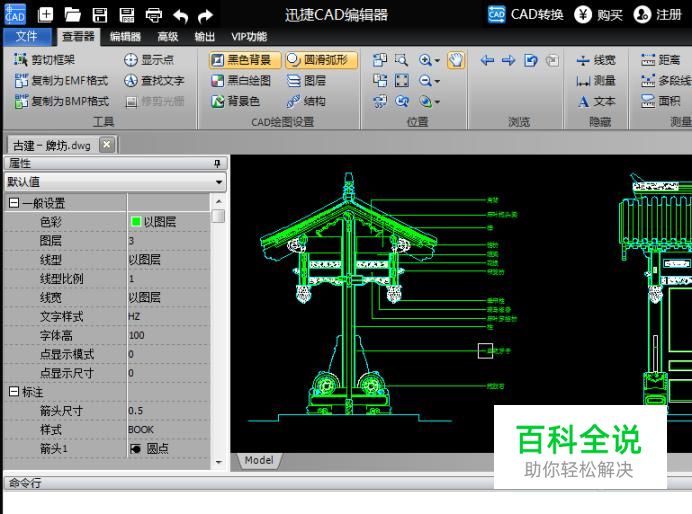Open the VIP功能 tab
This screenshot has height=514, width=692.
(x=249, y=37)
